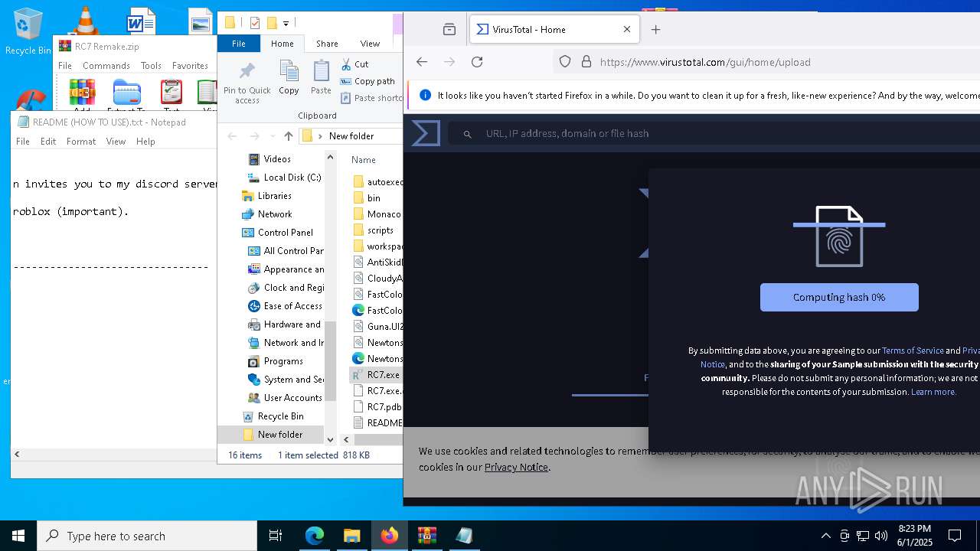Open Edit menu in Notepad

click(x=48, y=142)
